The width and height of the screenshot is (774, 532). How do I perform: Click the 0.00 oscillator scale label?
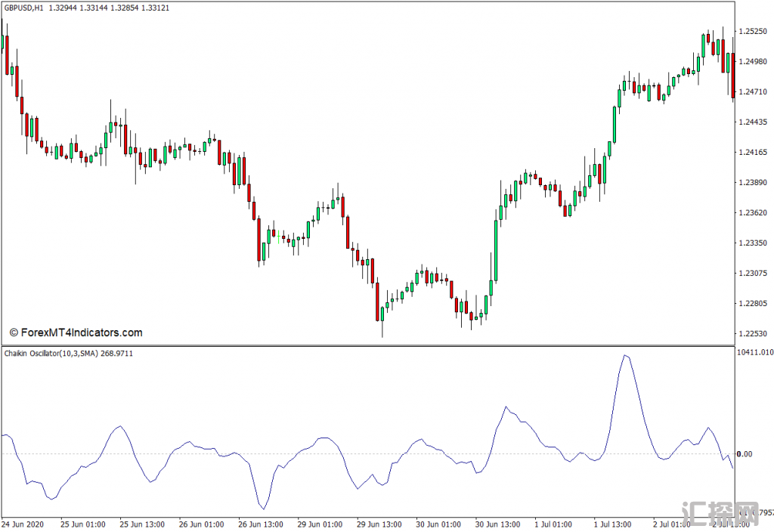744,454
